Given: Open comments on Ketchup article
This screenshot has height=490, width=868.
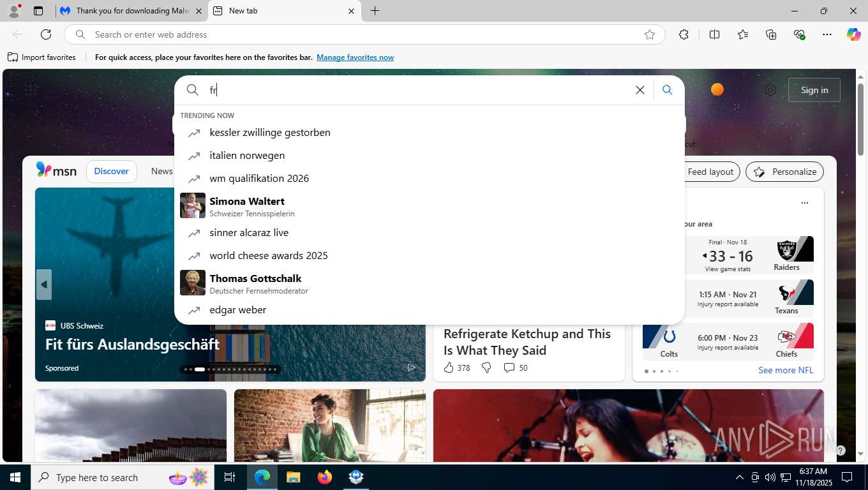Looking at the screenshot, I should (516, 367).
